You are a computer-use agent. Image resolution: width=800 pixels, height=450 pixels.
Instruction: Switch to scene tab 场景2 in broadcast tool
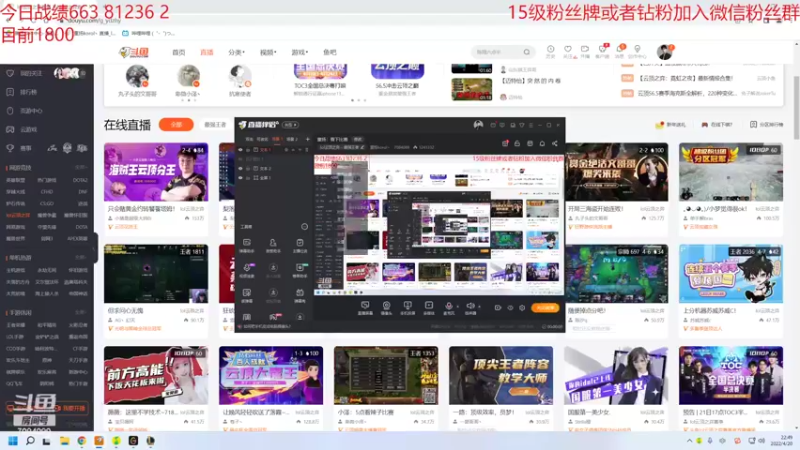[x=292, y=139]
